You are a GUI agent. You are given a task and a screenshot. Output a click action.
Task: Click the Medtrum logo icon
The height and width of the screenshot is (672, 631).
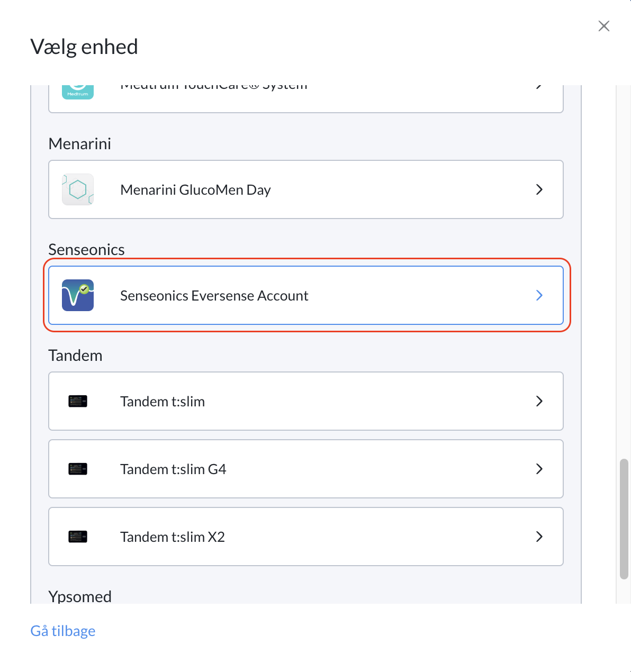[x=78, y=92]
